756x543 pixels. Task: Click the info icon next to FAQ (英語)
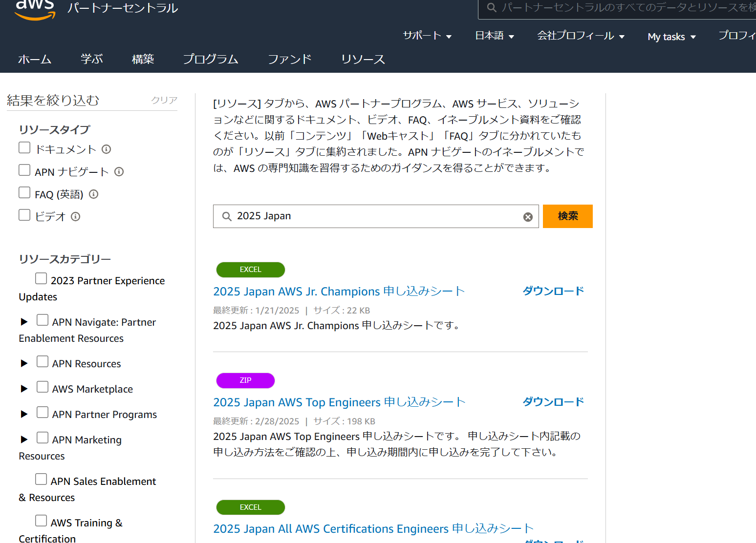[x=94, y=194]
